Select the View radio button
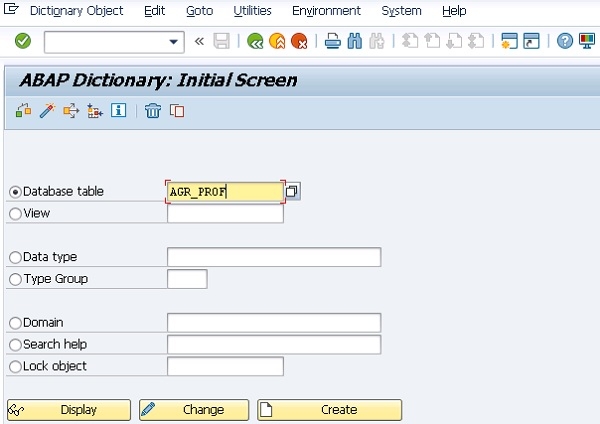The height and width of the screenshot is (424, 600). pos(15,213)
